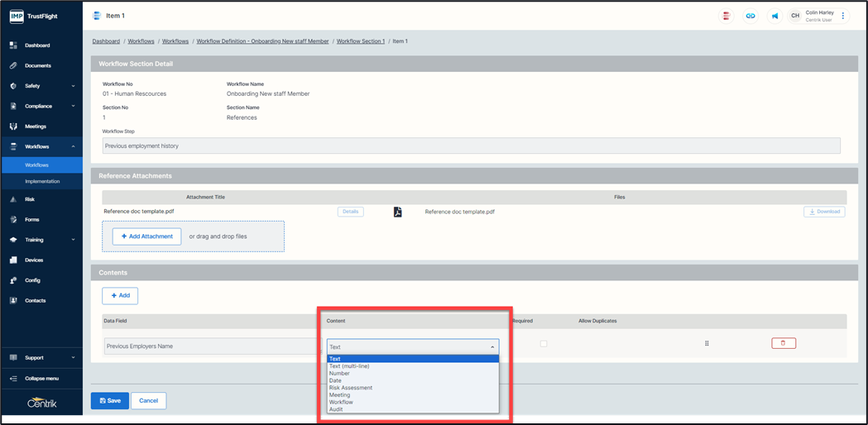Screen dimensions: 868x425
Task: Click the announcements megaphone icon
Action: tap(774, 16)
